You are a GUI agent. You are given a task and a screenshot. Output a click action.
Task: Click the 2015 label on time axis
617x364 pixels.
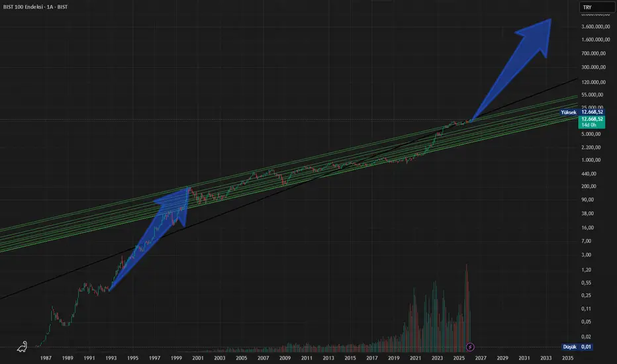(x=350, y=358)
